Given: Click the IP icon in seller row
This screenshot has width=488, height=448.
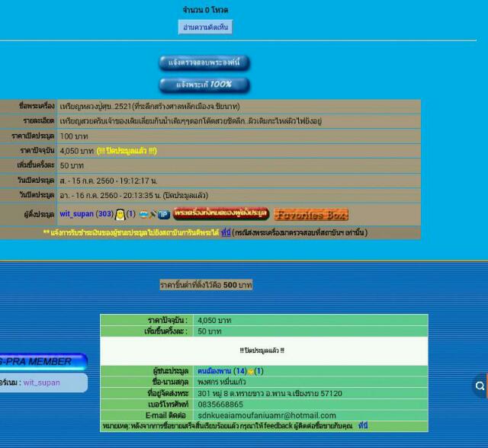Looking at the screenshot, I should tap(163, 215).
